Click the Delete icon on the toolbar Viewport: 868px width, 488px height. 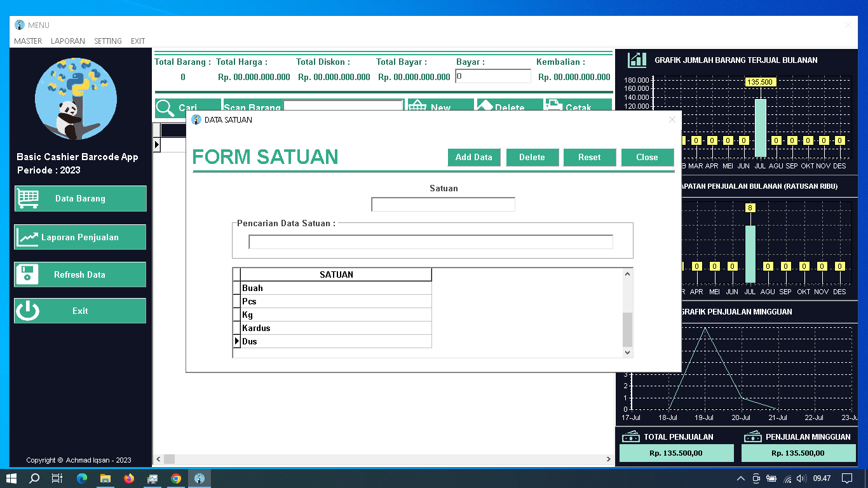485,105
